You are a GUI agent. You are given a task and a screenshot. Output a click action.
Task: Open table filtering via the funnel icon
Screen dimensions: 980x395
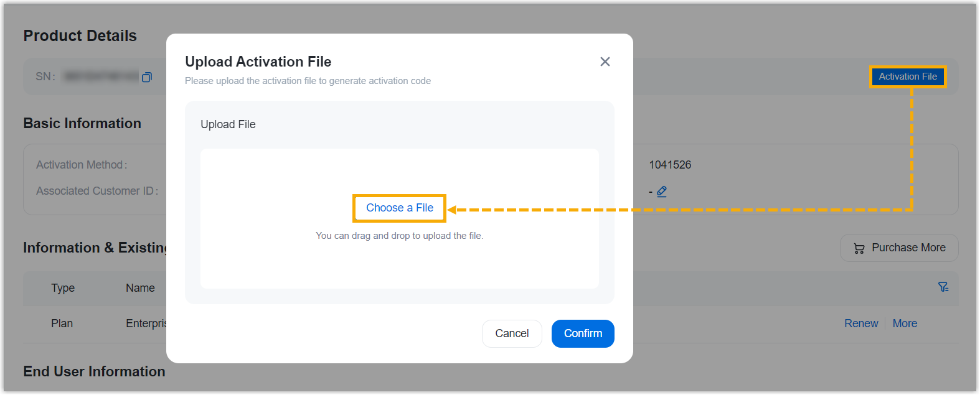click(944, 287)
